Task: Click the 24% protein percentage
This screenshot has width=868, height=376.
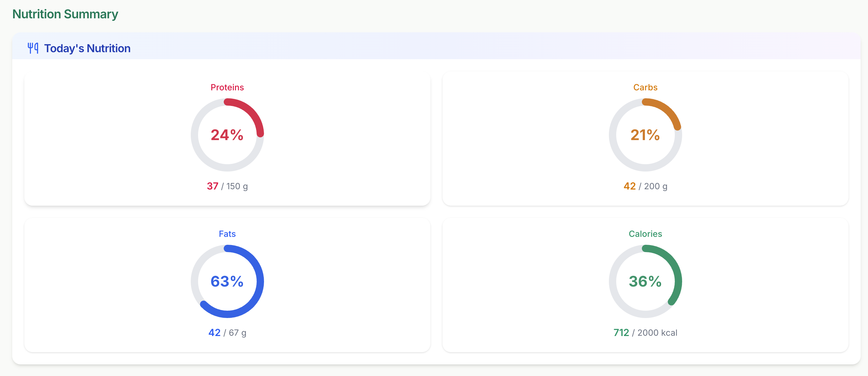Action: [x=227, y=135]
